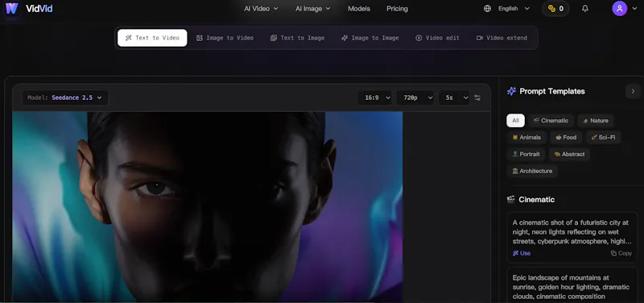This screenshot has width=644, height=303.
Task: Filter templates by Food
Action: click(566, 137)
